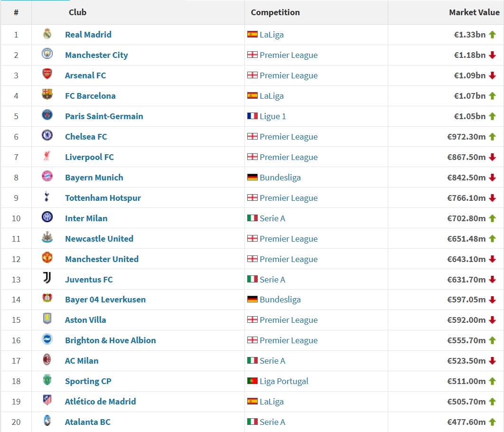Click the FC Barcelona crest icon

(47, 95)
